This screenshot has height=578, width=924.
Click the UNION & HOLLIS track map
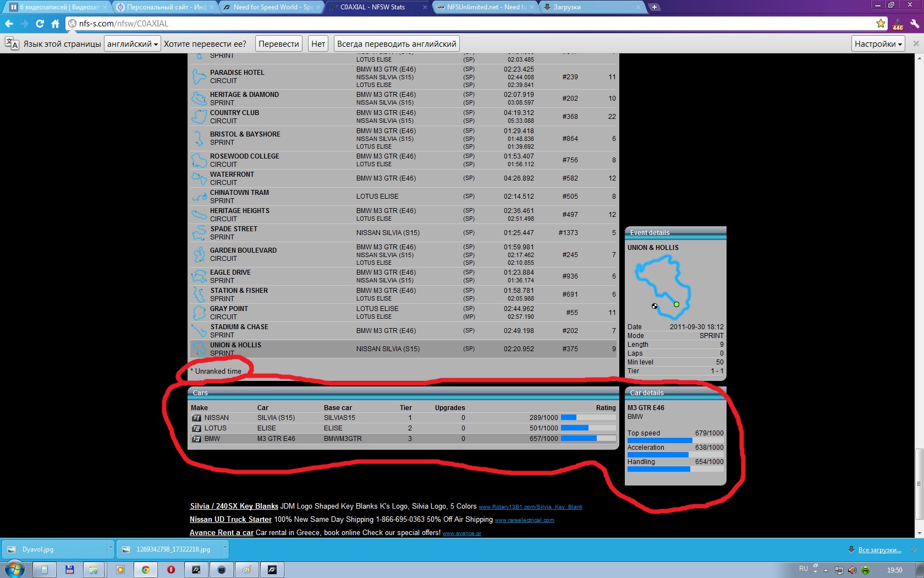pos(663,288)
